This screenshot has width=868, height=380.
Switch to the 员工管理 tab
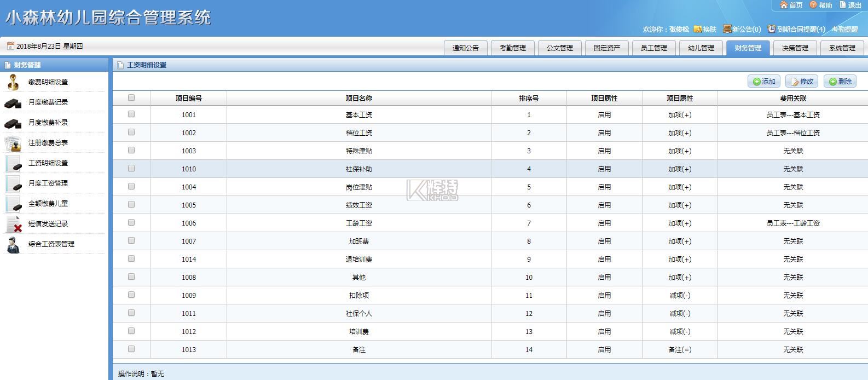(653, 48)
